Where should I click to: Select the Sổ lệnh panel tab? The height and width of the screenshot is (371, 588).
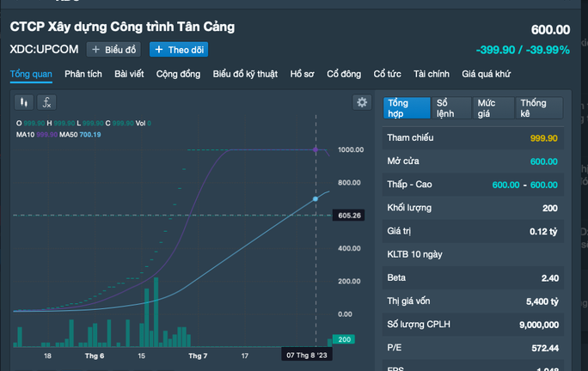coord(451,108)
